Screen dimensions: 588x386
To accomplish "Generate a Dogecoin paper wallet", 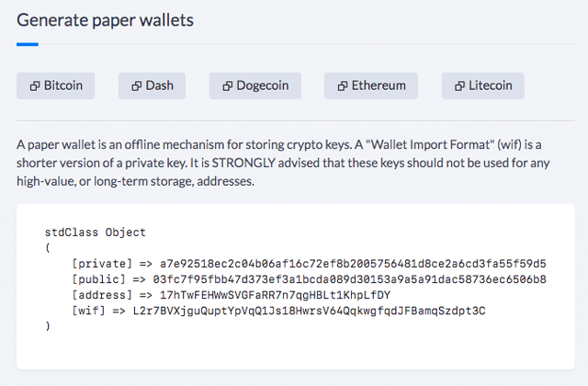I will coord(255,85).
